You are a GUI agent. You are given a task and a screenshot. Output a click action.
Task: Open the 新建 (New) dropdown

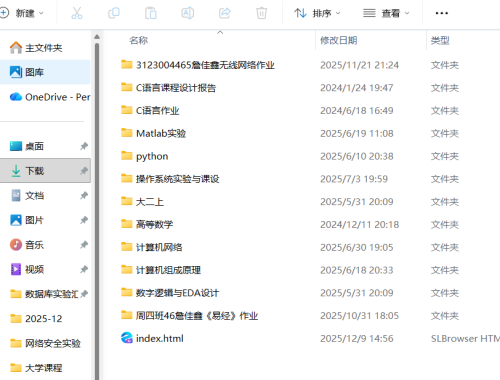coord(22,13)
